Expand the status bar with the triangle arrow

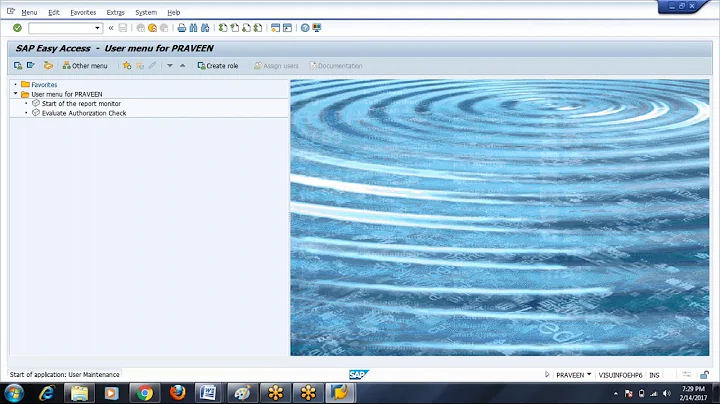(547, 375)
